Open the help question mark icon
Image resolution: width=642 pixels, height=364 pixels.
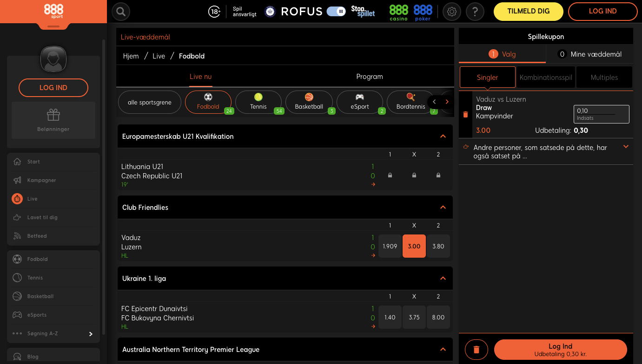pos(475,12)
